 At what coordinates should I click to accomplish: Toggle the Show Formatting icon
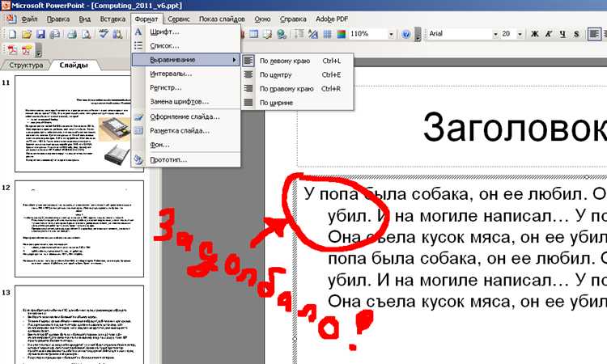pyautogui.click(x=312, y=34)
